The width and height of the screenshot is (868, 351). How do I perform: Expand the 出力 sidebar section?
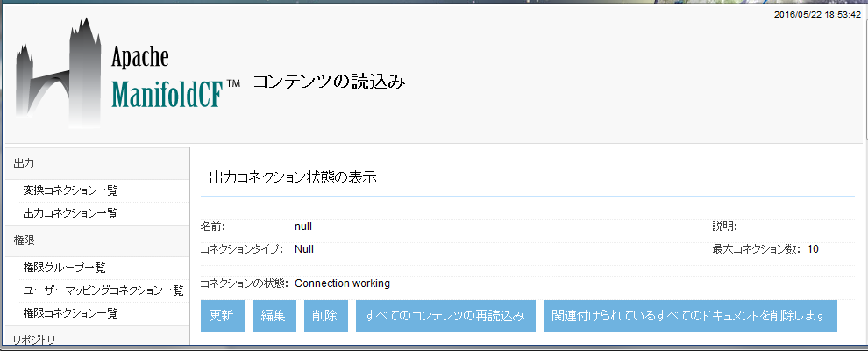pos(25,163)
